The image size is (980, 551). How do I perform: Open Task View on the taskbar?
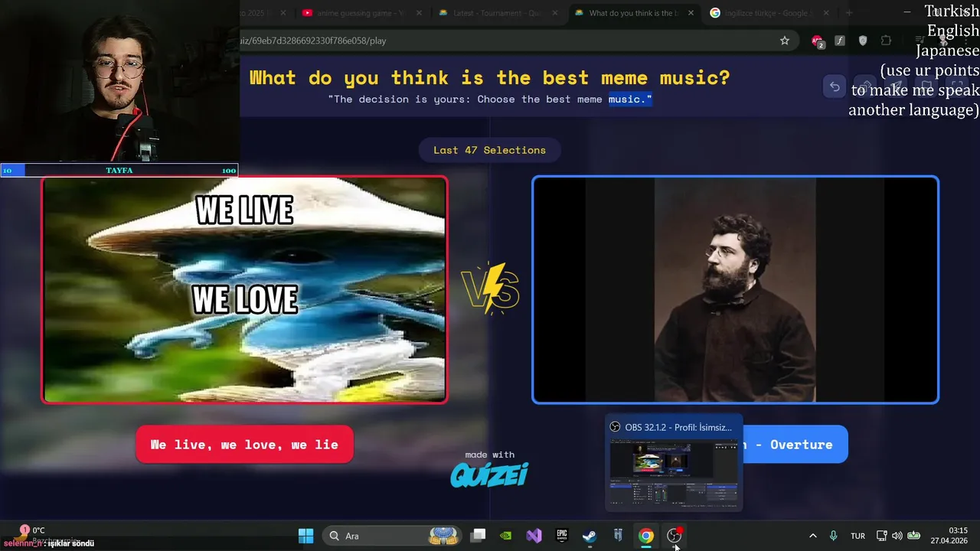tap(479, 536)
